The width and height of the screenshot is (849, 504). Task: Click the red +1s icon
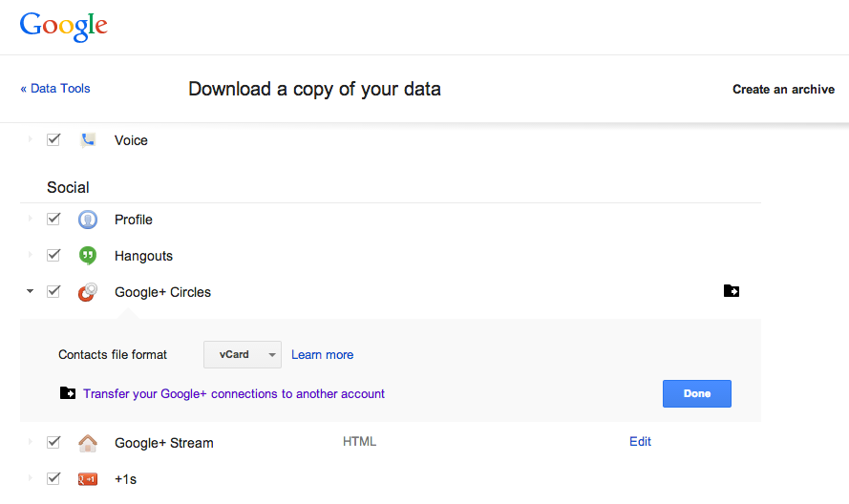88,478
